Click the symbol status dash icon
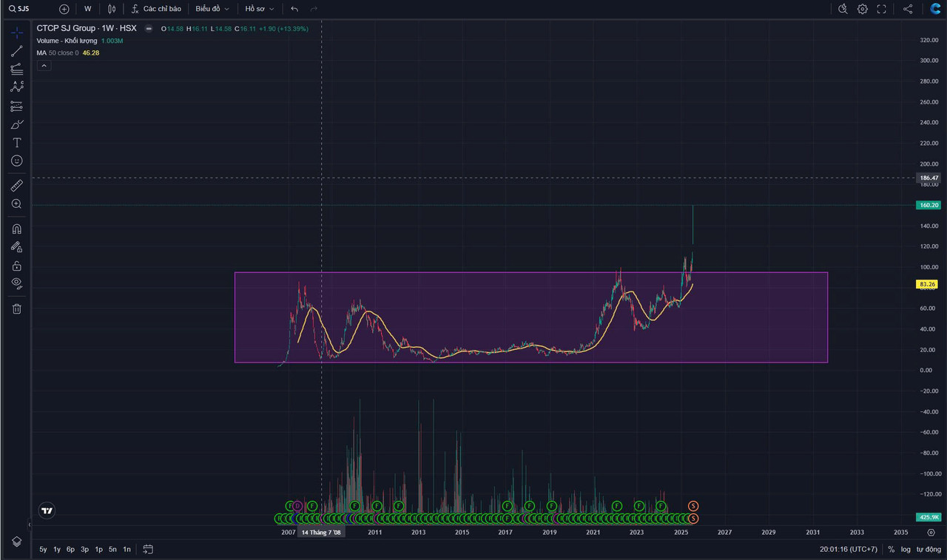 click(x=149, y=28)
